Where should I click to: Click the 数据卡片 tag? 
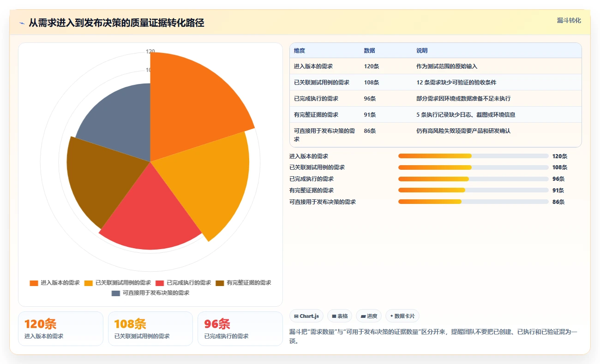[402, 316]
